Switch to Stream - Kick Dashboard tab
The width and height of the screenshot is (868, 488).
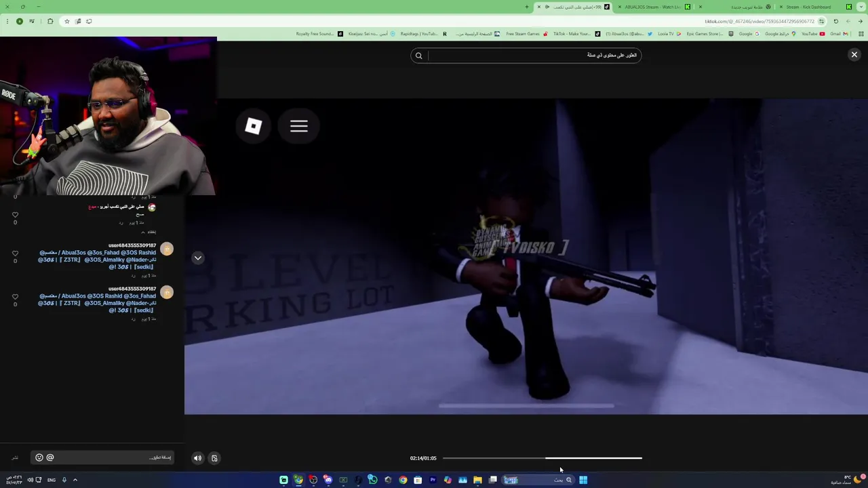(x=810, y=7)
